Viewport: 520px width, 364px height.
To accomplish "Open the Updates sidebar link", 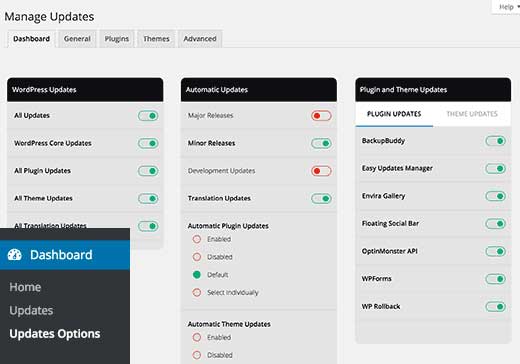I will 31,310.
